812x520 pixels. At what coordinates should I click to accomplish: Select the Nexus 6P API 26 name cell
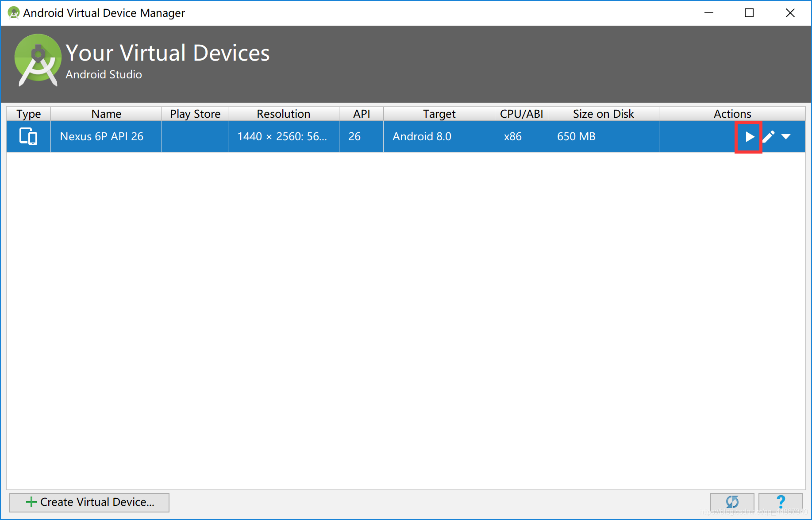pos(106,136)
